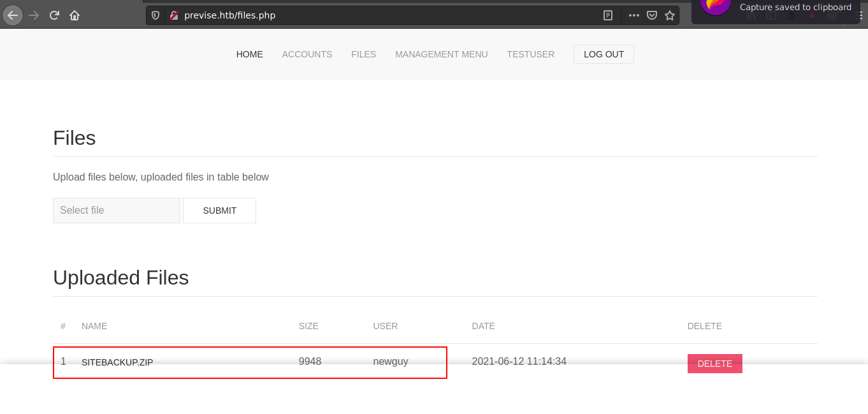Click the Select file input field
868x414 pixels.
117,211
